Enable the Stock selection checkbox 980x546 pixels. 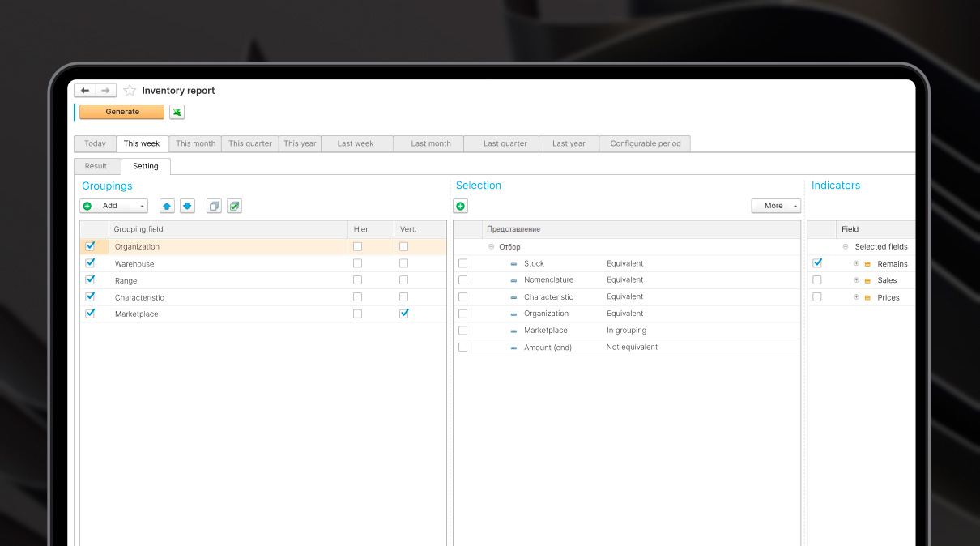coord(462,263)
